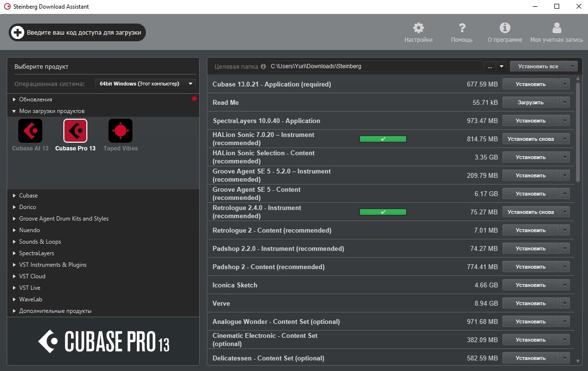Select Taped Vibes product icon
The image size is (588, 371).
[120, 131]
